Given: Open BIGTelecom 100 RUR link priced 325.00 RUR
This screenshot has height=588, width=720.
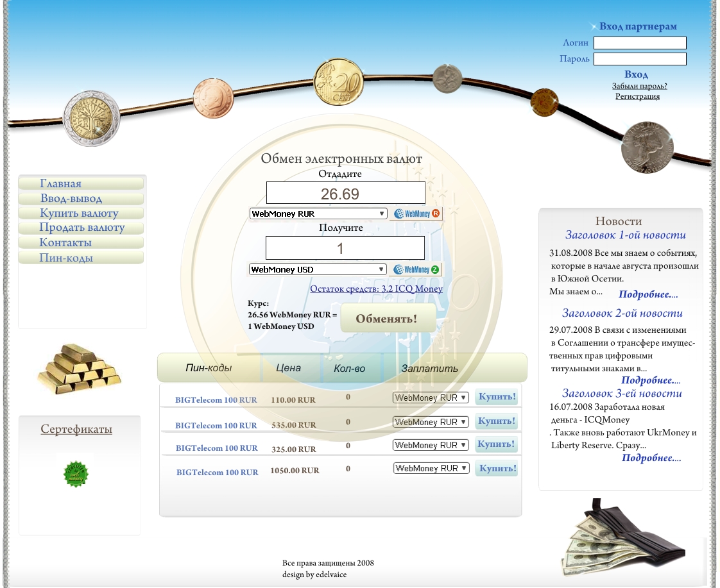Looking at the screenshot, I should [x=217, y=448].
